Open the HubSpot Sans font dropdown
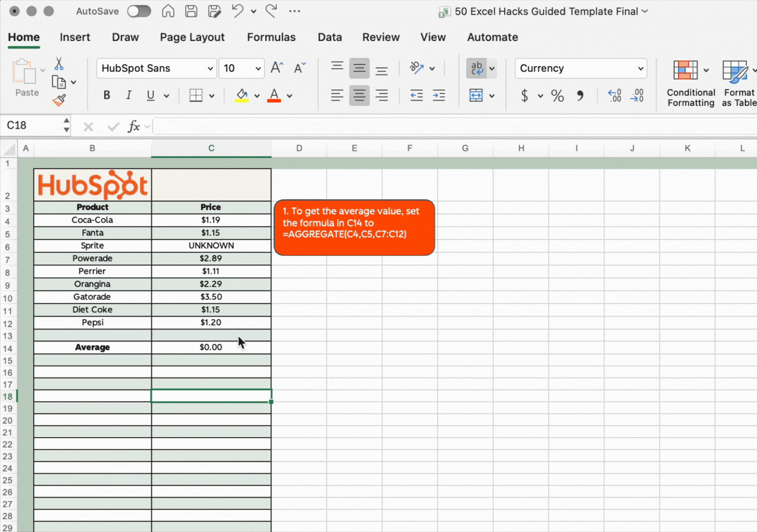757x532 pixels. [x=210, y=69]
